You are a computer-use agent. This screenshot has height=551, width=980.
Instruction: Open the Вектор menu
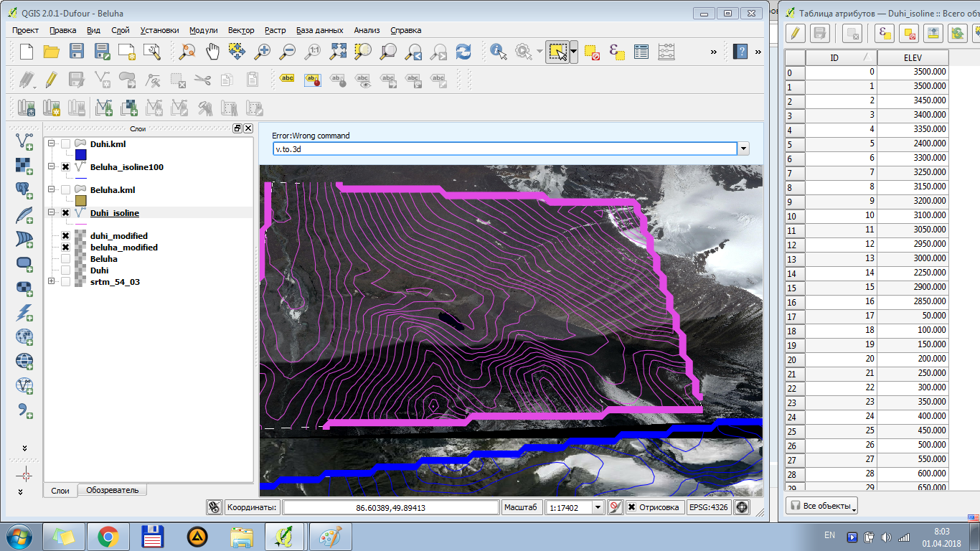tap(241, 30)
